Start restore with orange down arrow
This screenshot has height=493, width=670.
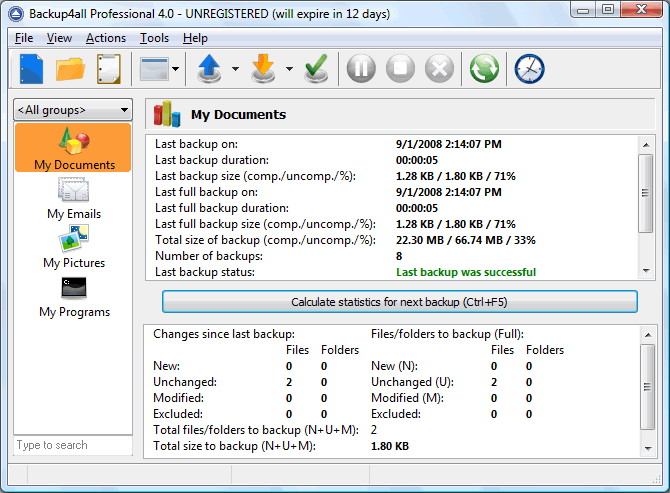point(263,68)
